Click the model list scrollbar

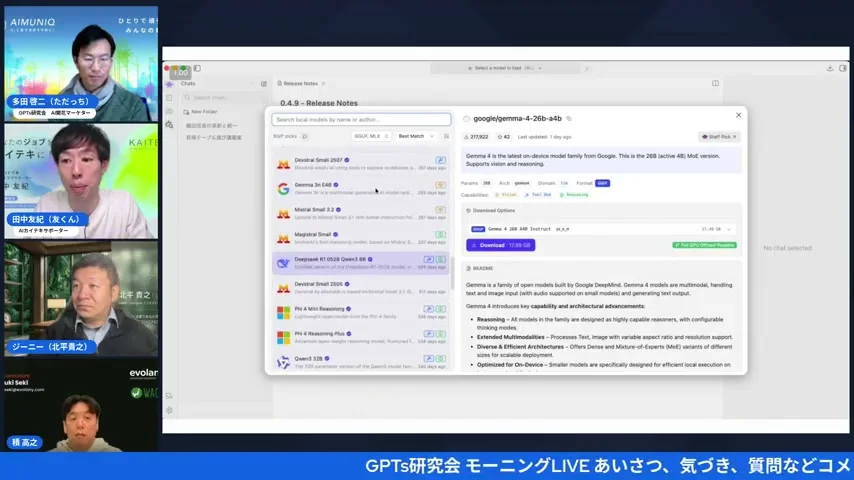(x=452, y=272)
